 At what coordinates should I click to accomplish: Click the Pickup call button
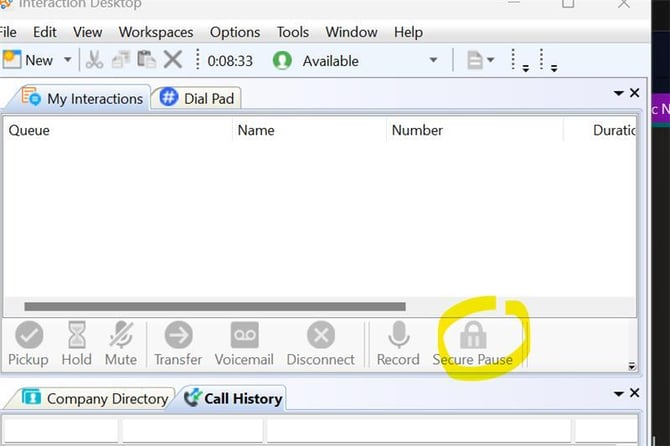(x=28, y=343)
